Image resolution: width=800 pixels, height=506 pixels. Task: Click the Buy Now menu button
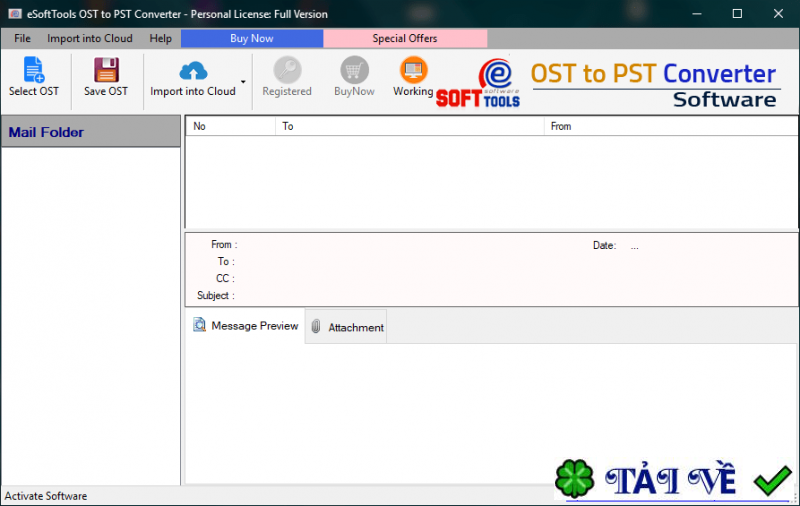(x=252, y=38)
